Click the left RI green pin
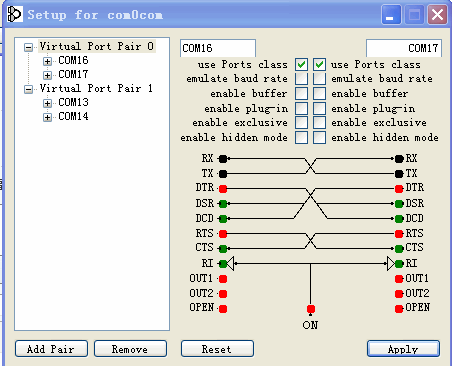Image resolution: width=452 pixels, height=366 pixels. pos(223,264)
